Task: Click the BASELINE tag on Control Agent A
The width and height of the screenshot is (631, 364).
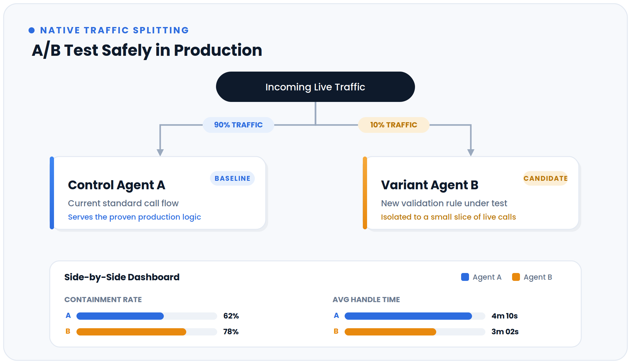Action: [x=232, y=178]
